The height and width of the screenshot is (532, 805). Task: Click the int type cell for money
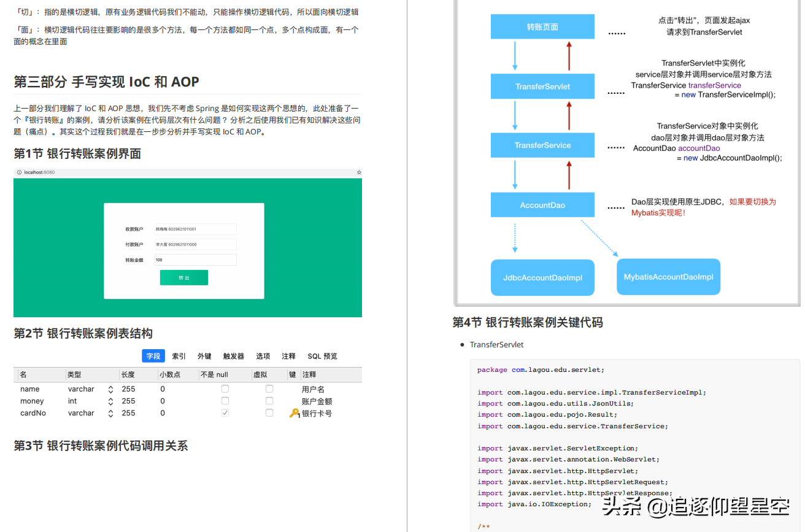pyautogui.click(x=72, y=401)
